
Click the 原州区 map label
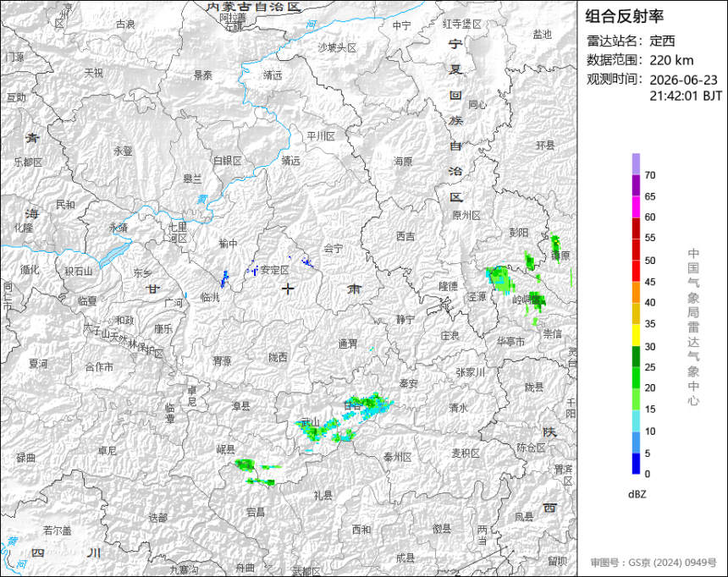pos(466,216)
